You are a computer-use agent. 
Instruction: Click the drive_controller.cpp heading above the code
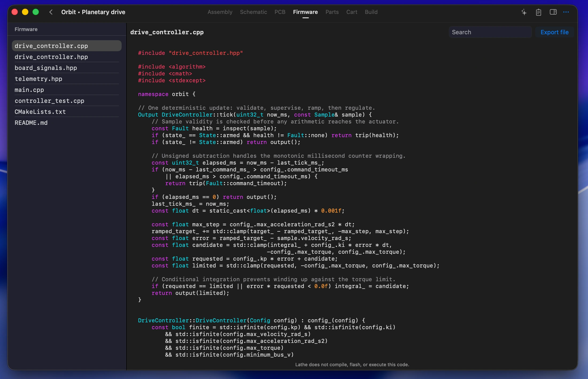click(167, 32)
